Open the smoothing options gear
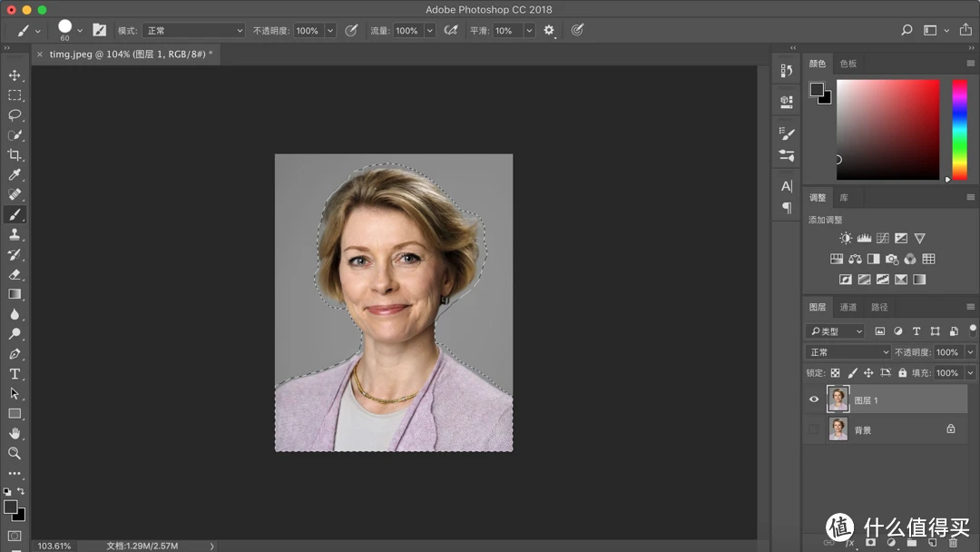The image size is (980, 552). click(x=549, y=30)
